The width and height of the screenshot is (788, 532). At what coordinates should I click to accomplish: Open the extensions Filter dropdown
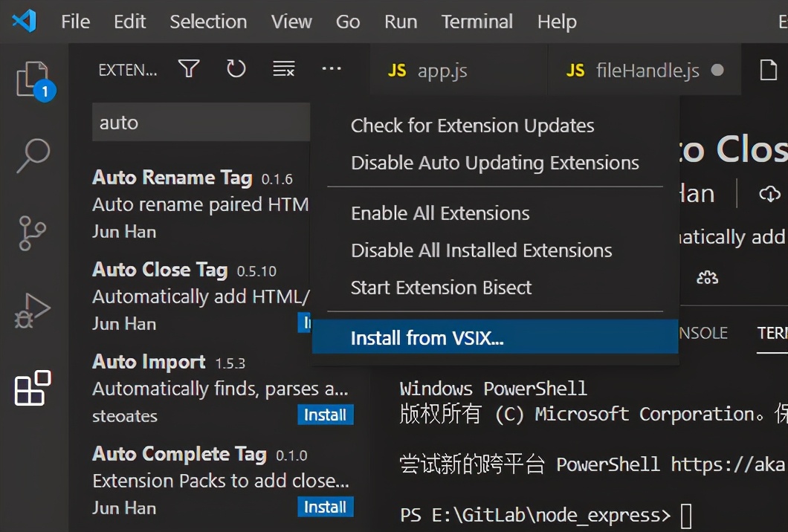point(188,68)
